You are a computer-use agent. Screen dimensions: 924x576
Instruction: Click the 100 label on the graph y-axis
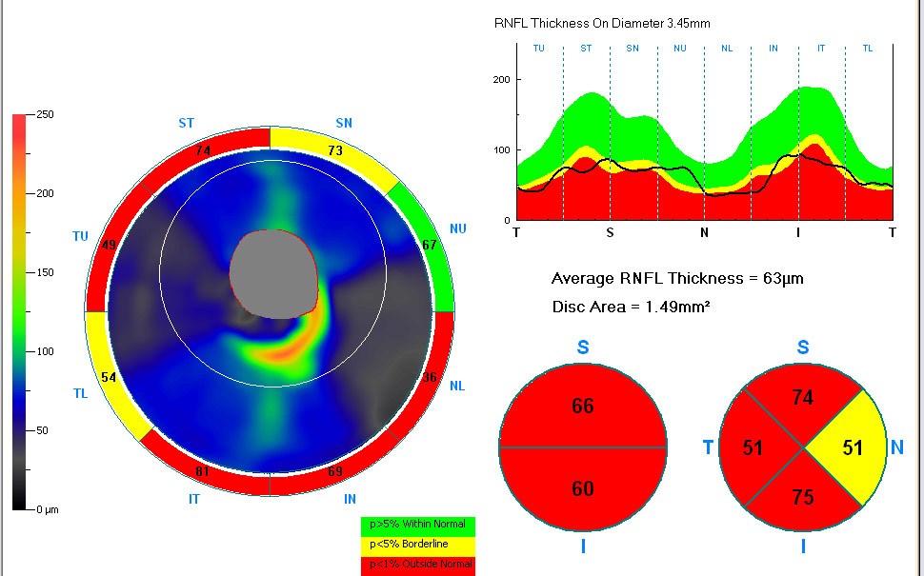501,150
